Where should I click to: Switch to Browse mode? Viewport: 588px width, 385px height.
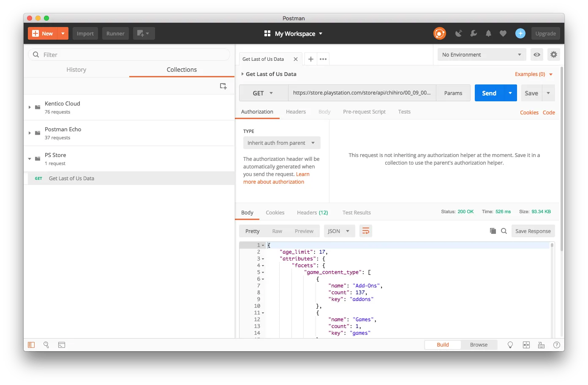479,345
